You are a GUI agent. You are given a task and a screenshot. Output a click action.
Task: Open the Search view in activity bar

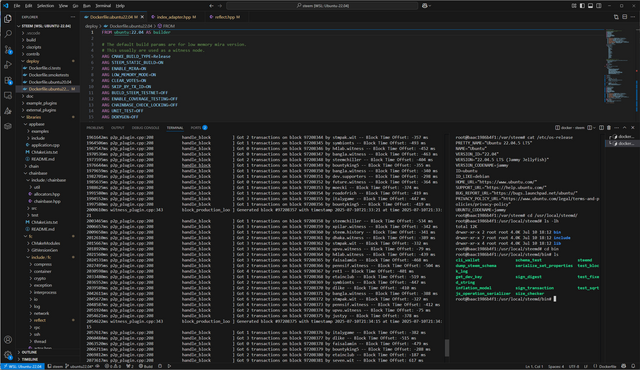pos(8,34)
